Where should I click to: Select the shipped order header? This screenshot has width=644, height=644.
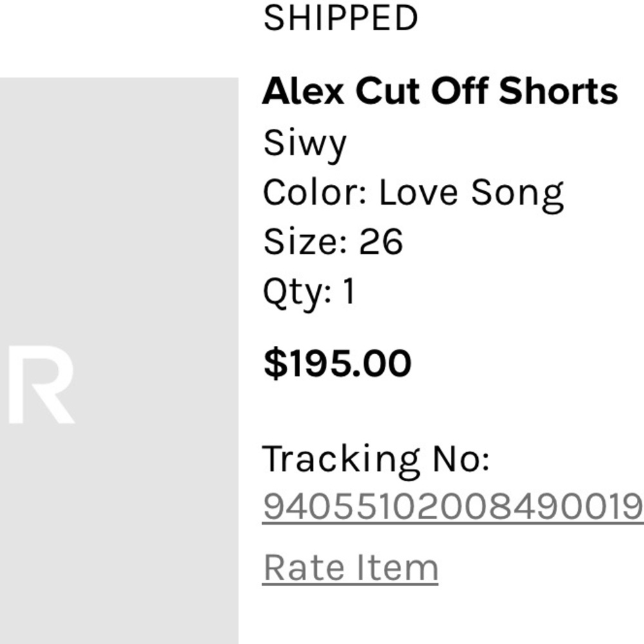point(340,17)
